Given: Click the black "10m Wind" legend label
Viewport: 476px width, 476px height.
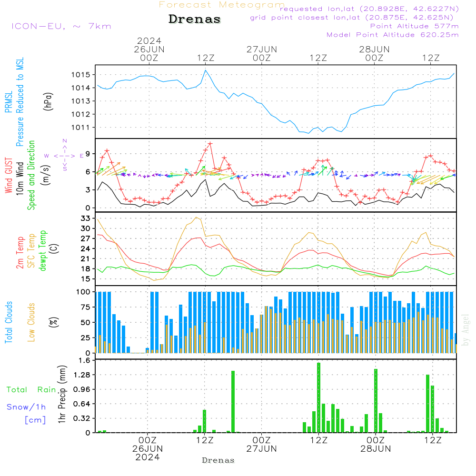Looking at the screenshot, I should (20, 178).
